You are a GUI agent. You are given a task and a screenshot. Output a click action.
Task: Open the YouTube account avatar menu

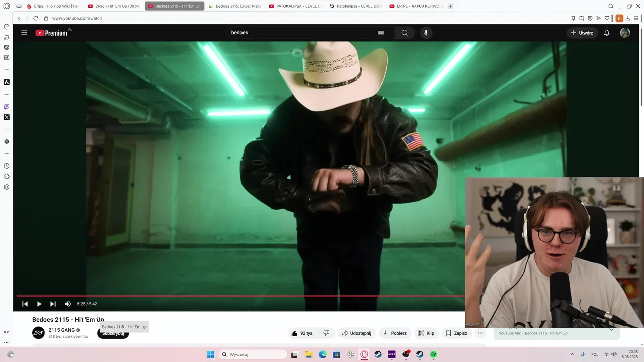pos(625,33)
